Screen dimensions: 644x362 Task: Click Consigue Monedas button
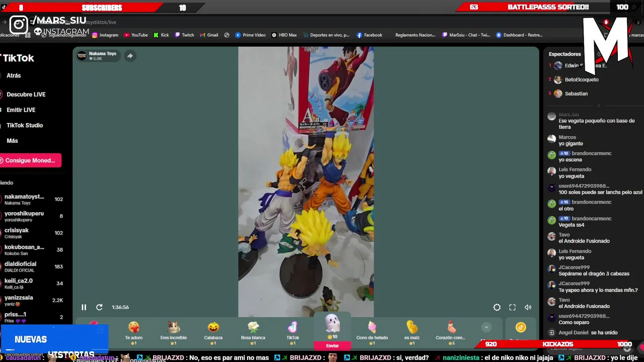(x=30, y=160)
